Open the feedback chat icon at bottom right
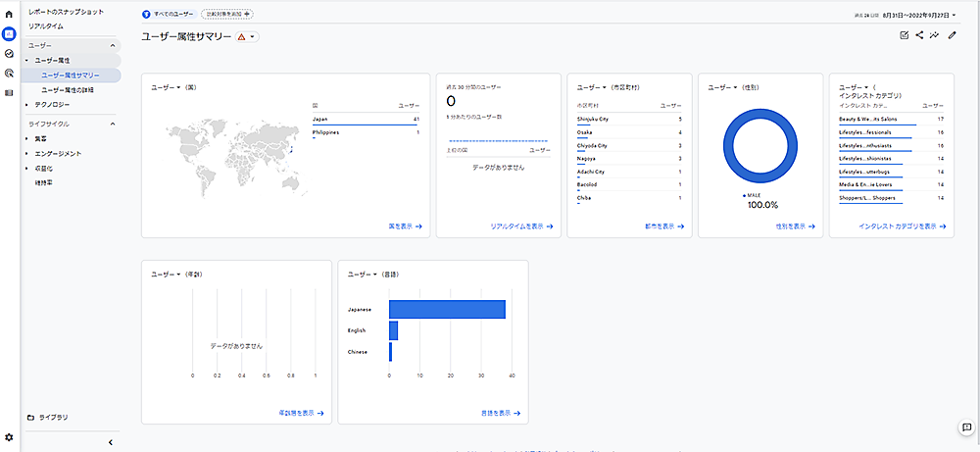 (x=964, y=427)
